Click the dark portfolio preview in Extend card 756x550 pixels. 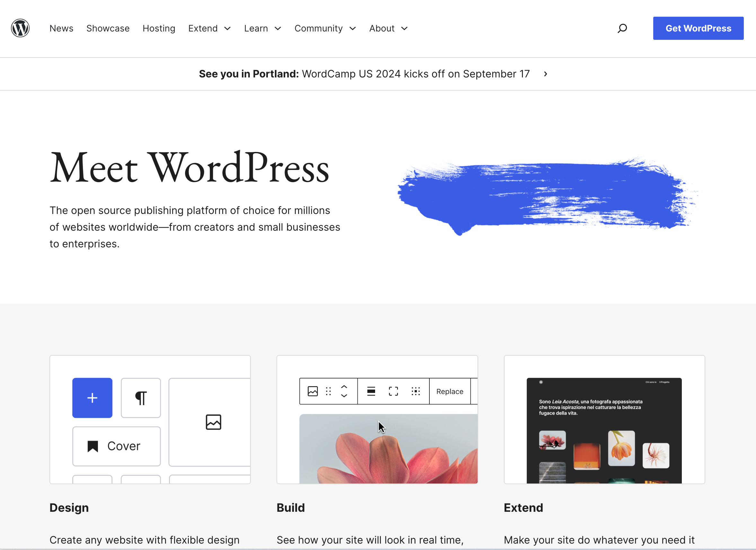(604, 430)
